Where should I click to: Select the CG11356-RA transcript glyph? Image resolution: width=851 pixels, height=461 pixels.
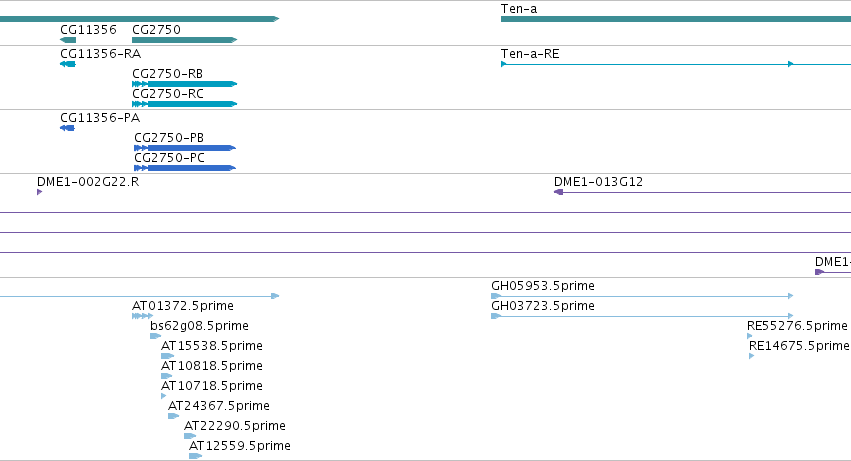[68, 64]
